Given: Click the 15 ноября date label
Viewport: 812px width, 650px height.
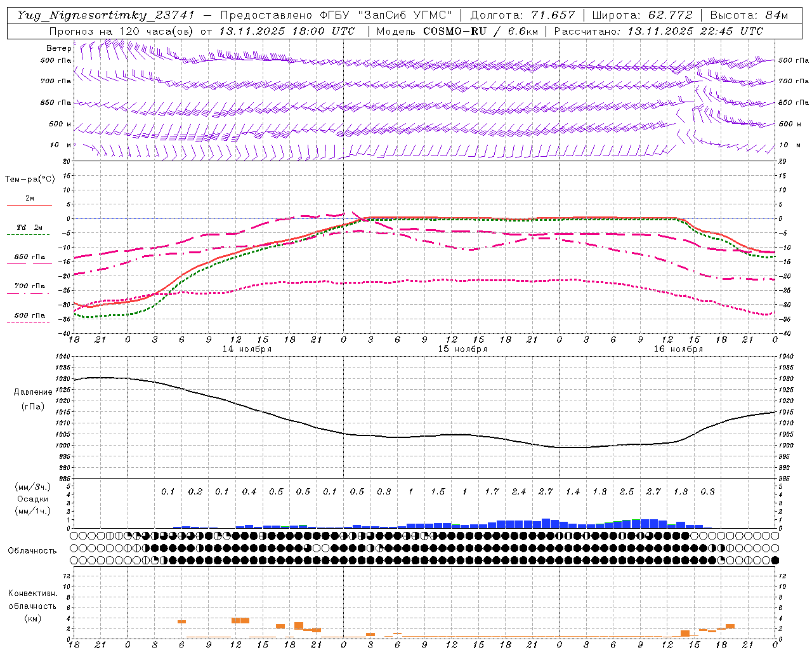Looking at the screenshot, I should pyautogui.click(x=462, y=349).
